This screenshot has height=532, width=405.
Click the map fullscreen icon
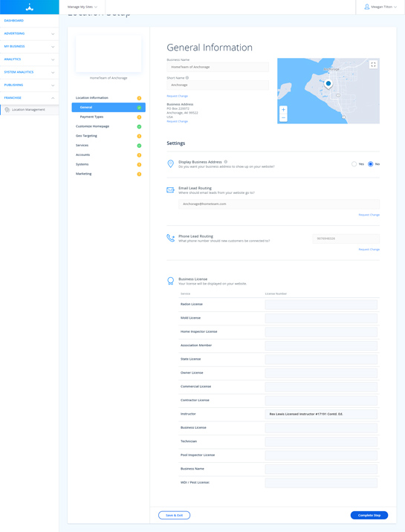point(373,65)
